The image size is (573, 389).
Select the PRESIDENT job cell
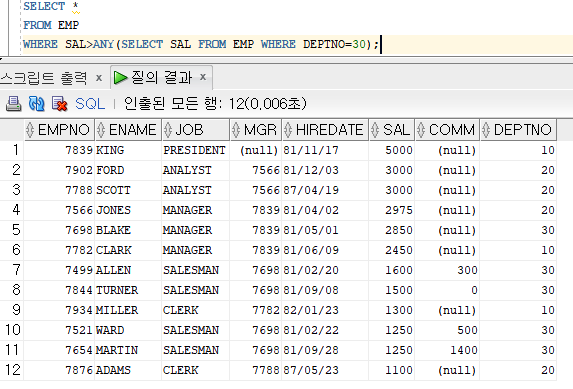click(x=196, y=150)
